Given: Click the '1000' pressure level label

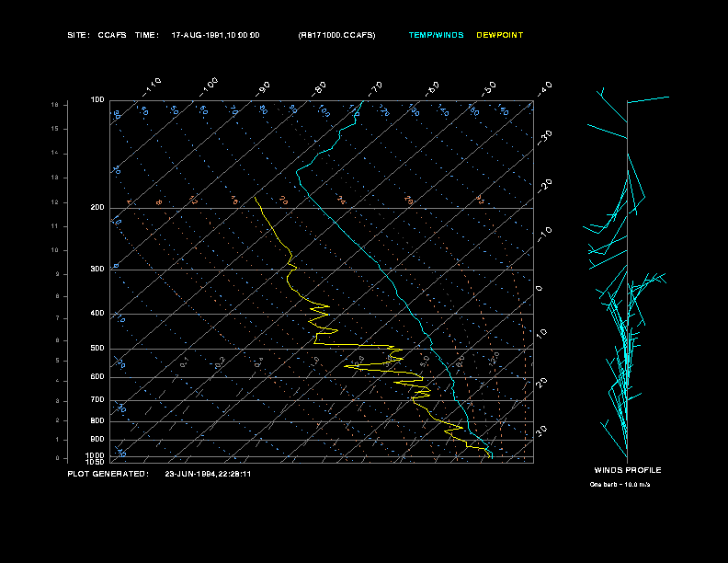Looking at the screenshot, I should (96, 455).
